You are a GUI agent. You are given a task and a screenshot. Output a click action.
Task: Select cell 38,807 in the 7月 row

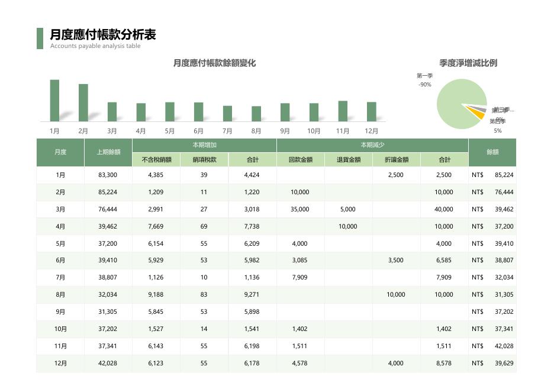(x=108, y=278)
